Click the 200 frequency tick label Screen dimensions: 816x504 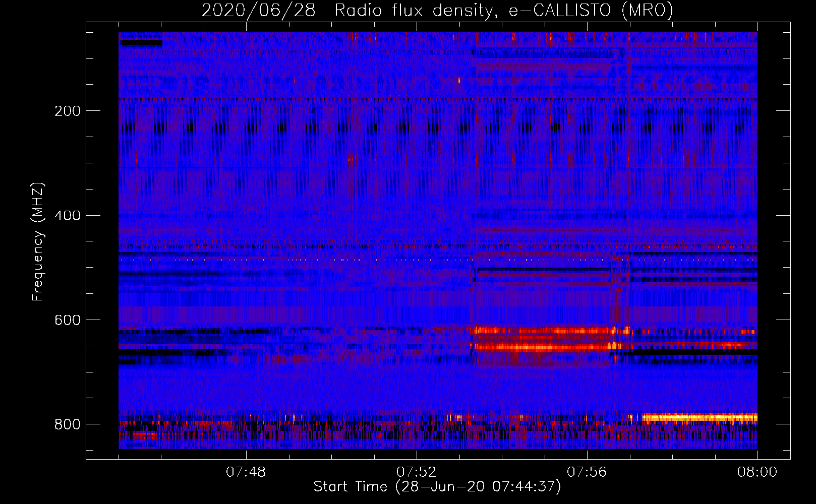click(x=68, y=111)
